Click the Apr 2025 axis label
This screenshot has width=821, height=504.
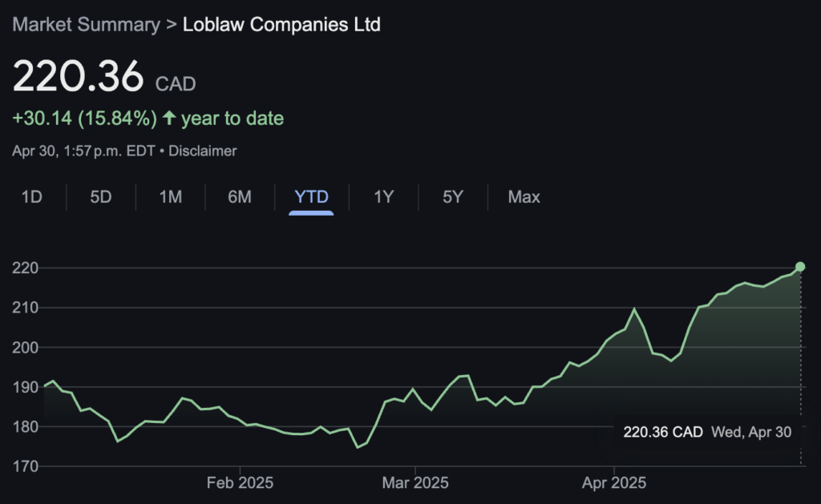[613, 482]
